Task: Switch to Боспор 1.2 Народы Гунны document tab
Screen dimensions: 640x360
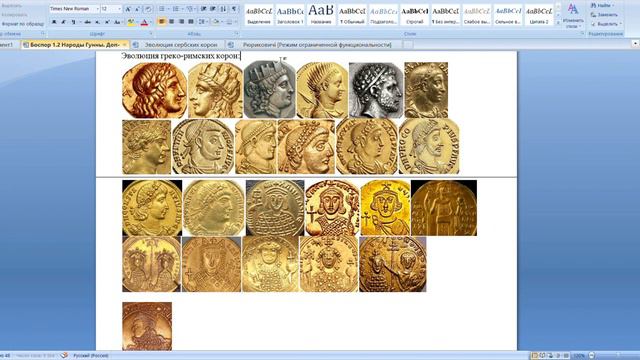Action: tap(75, 45)
